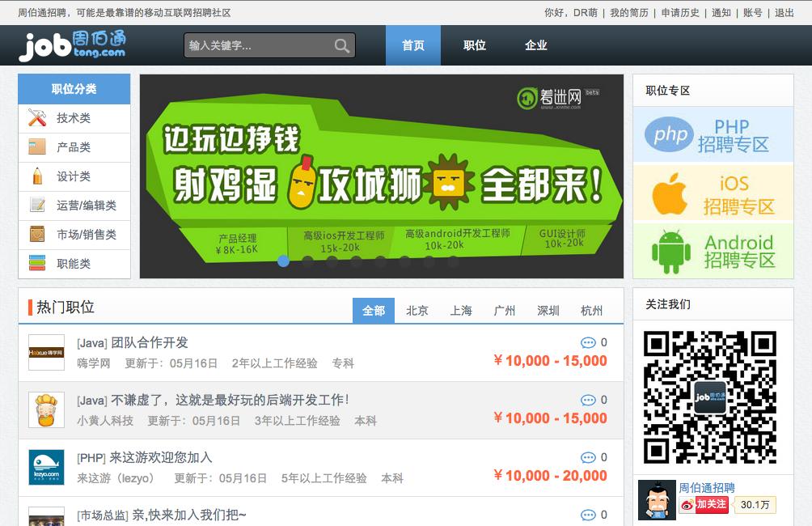Screen dimensions: 812x526
Task: Click the QR code image
Action: (x=709, y=397)
